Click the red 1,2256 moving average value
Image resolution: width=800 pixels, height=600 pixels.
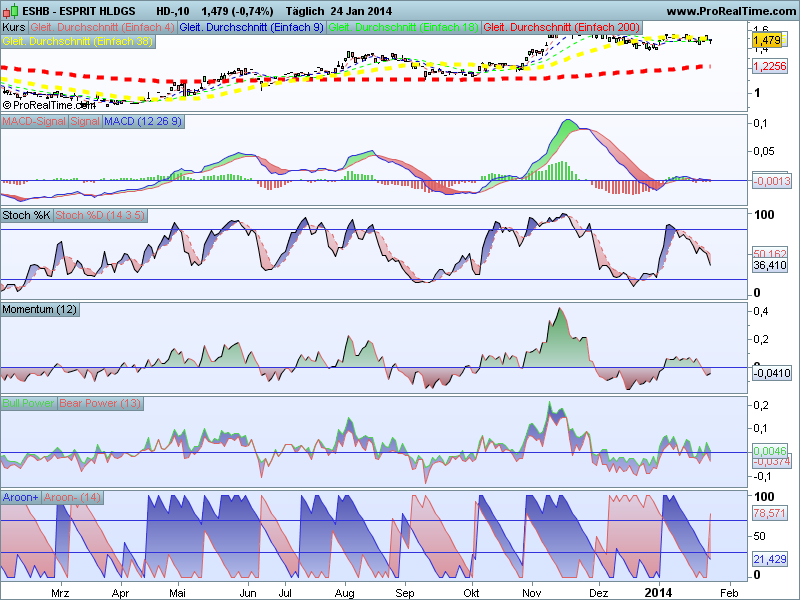[x=770, y=66]
